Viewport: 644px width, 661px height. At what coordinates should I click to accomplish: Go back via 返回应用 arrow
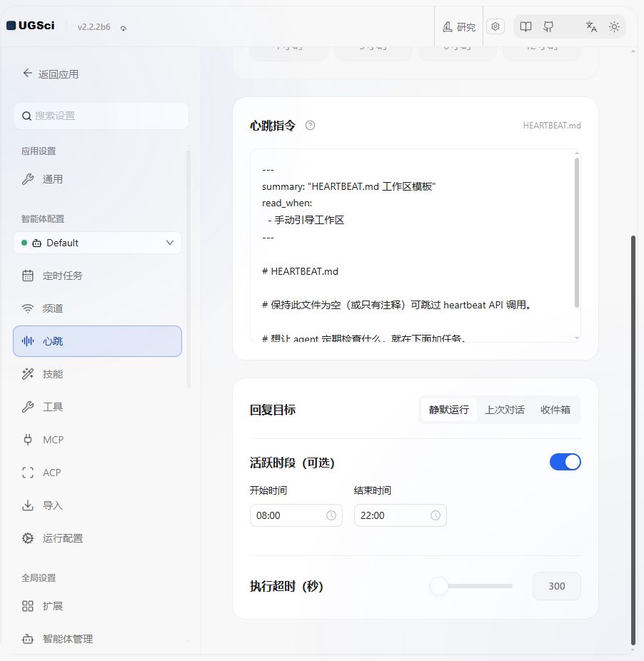click(x=27, y=74)
